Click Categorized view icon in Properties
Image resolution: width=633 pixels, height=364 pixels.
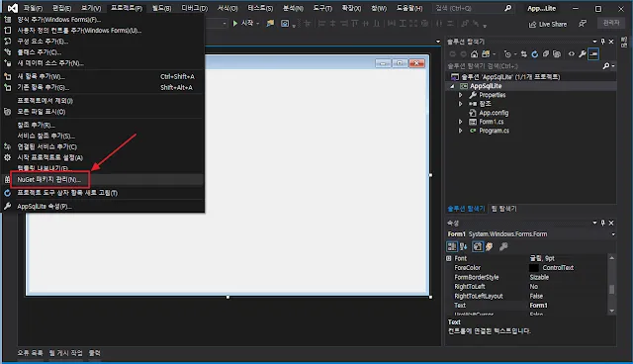[452, 246]
